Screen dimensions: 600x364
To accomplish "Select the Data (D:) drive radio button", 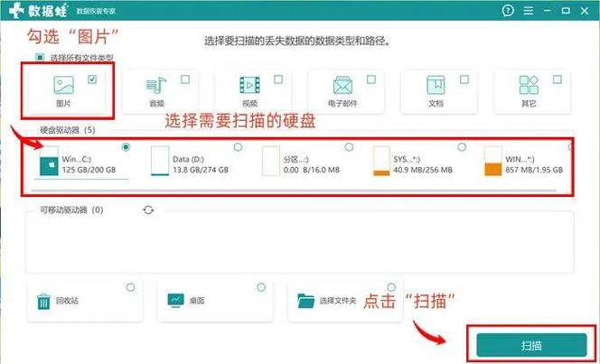I will pyautogui.click(x=238, y=147).
